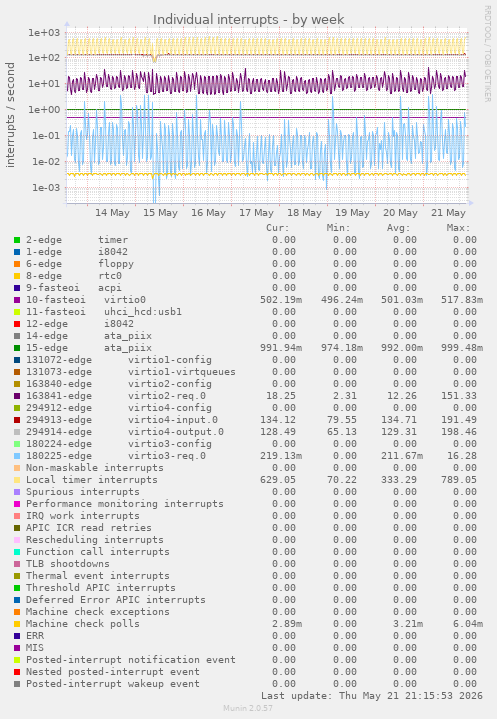Screen dimensions: 497x719
Task: Click the 1e+03 y-axis label
Action: [x=44, y=33]
